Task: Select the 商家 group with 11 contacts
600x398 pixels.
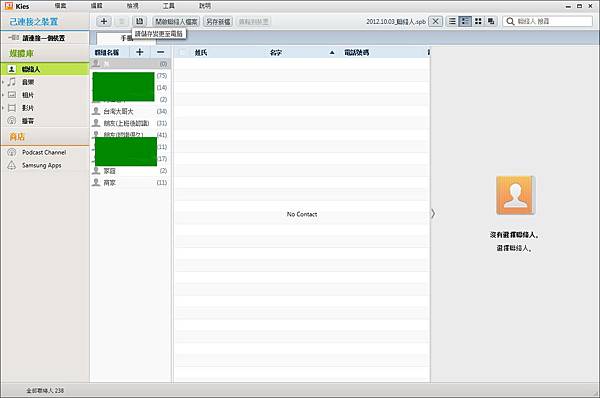Action: click(x=130, y=183)
